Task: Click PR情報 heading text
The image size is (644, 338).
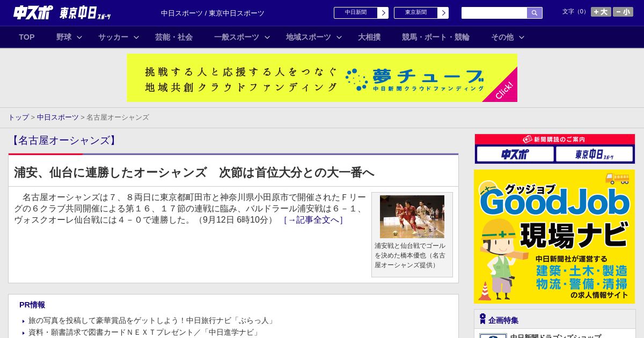Action: (x=32, y=305)
